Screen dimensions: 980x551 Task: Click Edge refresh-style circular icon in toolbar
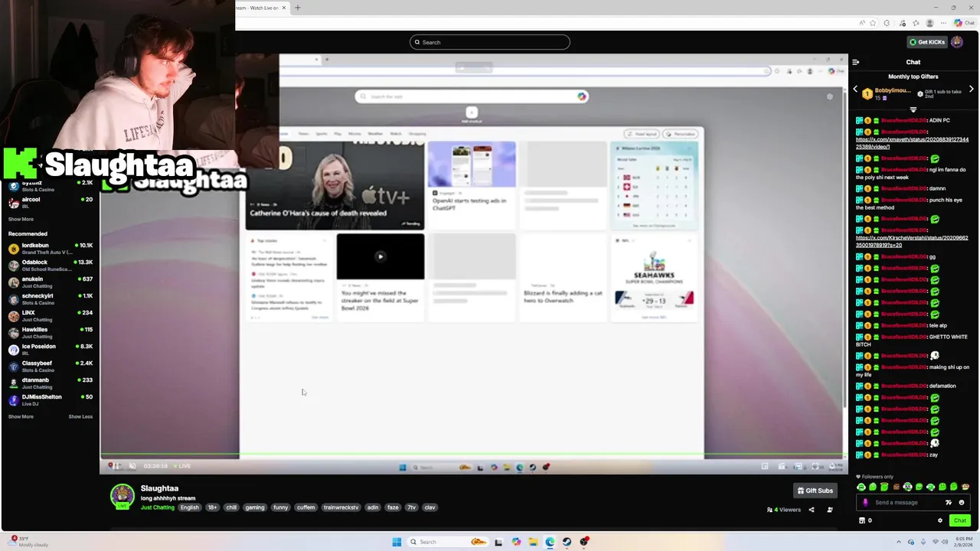tap(887, 24)
